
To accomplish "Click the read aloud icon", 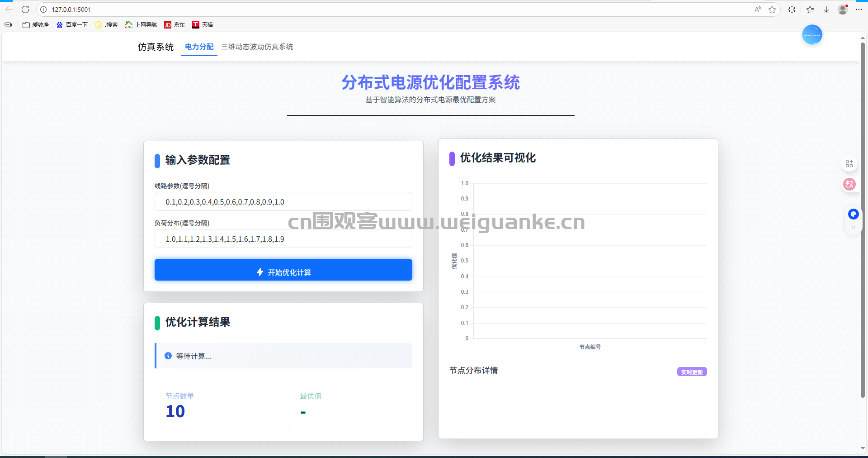I will pyautogui.click(x=758, y=10).
